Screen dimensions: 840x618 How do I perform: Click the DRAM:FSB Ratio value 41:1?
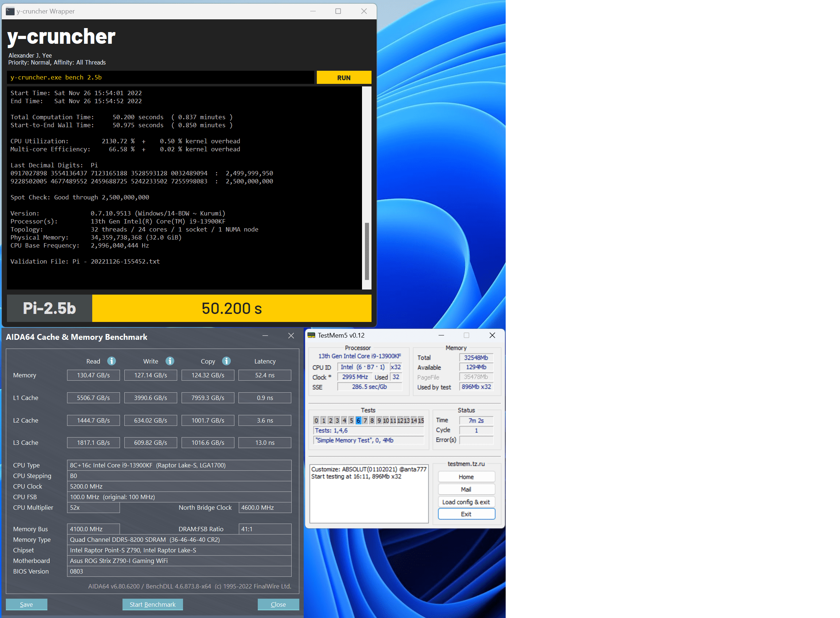coord(265,529)
